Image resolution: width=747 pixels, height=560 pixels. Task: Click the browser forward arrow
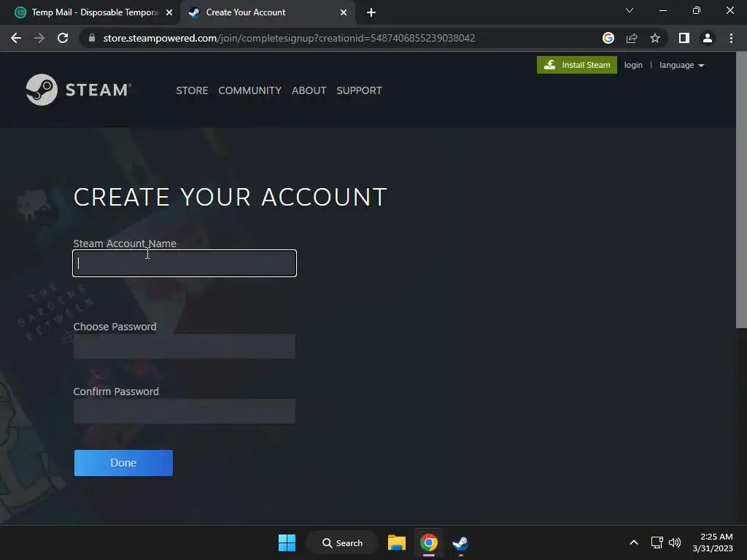39,38
